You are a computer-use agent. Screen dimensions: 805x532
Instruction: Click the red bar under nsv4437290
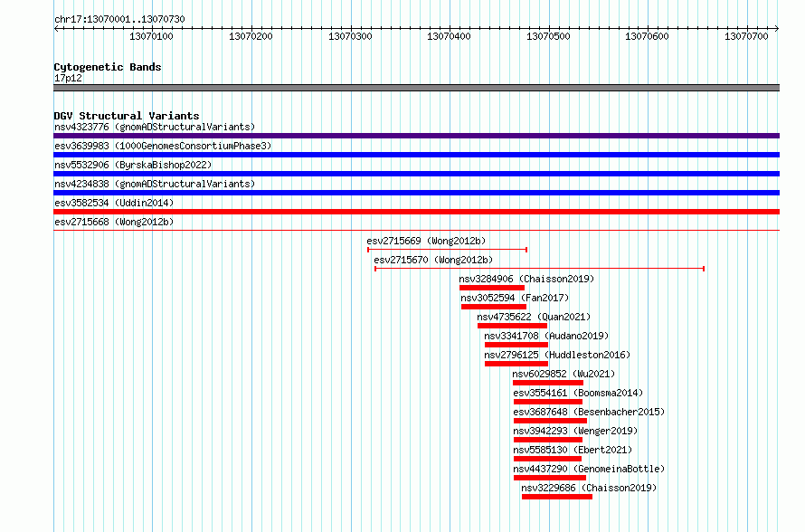coord(550,478)
